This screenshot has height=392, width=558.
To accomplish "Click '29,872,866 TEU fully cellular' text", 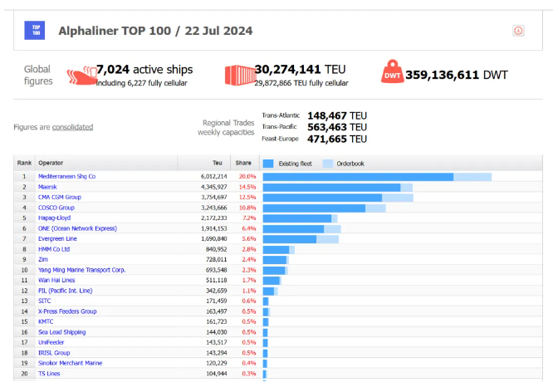I will coord(301,83).
